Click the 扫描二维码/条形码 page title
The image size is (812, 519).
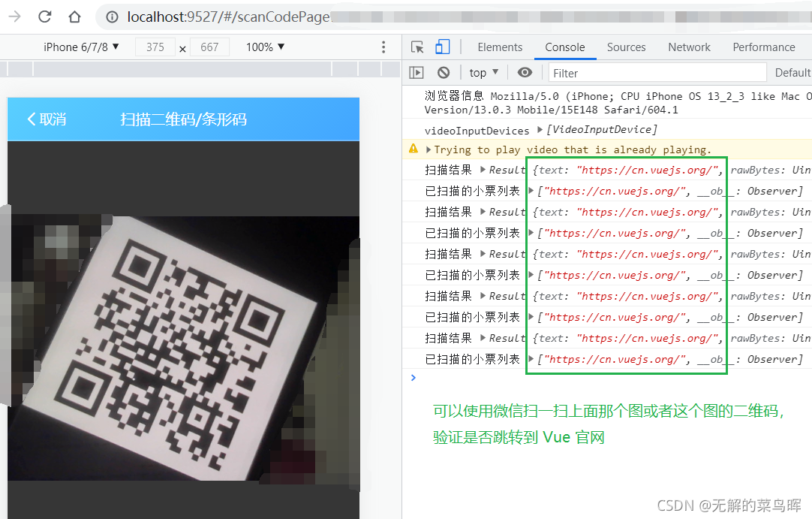pos(183,119)
